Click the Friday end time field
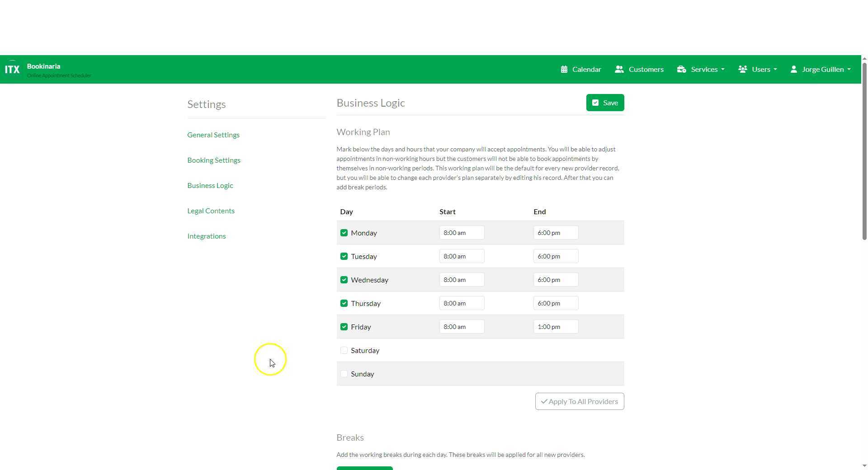868x470 pixels. point(556,326)
